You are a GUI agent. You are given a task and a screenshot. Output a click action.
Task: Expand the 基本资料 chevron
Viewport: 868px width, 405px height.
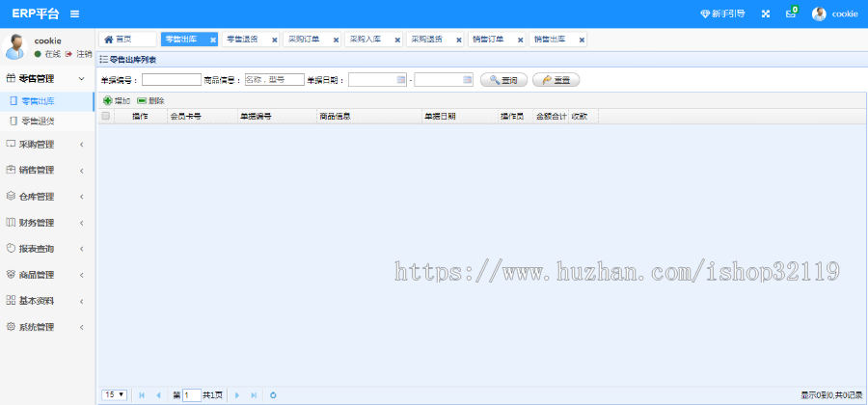81,301
